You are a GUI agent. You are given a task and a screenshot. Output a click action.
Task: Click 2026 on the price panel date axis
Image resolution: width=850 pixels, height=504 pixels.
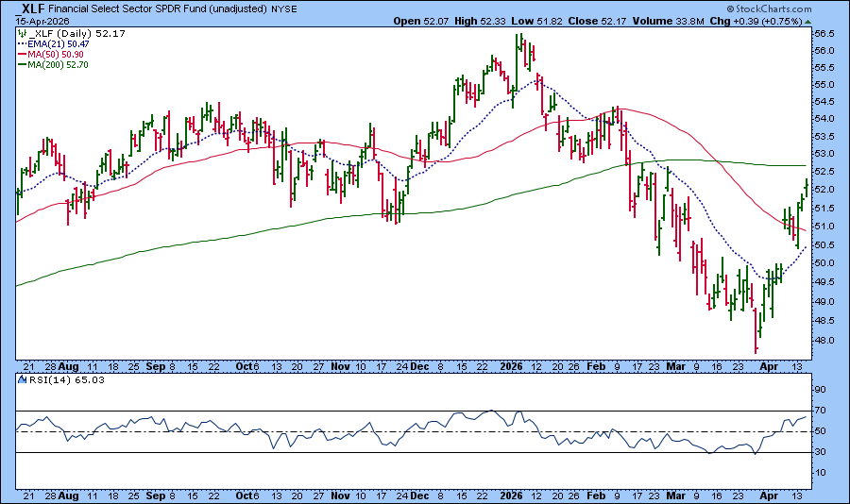pyautogui.click(x=511, y=367)
